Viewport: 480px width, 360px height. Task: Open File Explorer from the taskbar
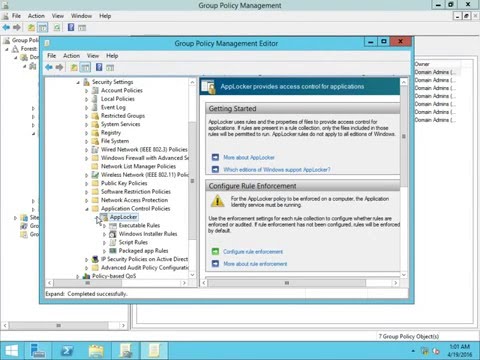(x=96, y=351)
